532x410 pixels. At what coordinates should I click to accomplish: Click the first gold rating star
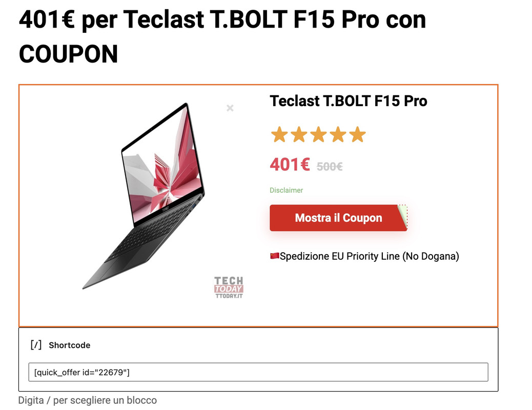(x=279, y=134)
